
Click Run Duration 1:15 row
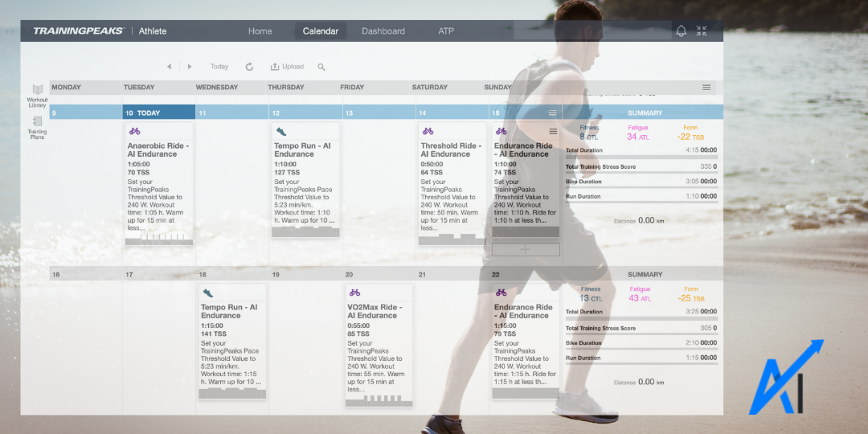click(x=641, y=359)
